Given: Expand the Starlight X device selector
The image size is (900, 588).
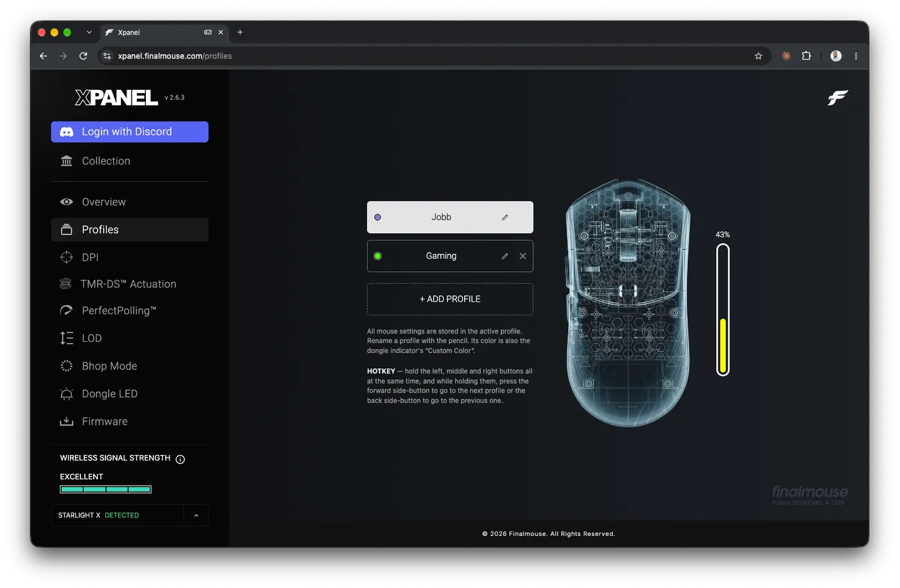Looking at the screenshot, I should (x=196, y=515).
